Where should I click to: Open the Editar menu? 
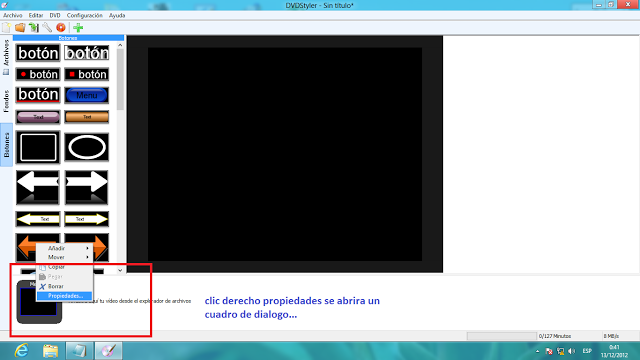coord(36,15)
